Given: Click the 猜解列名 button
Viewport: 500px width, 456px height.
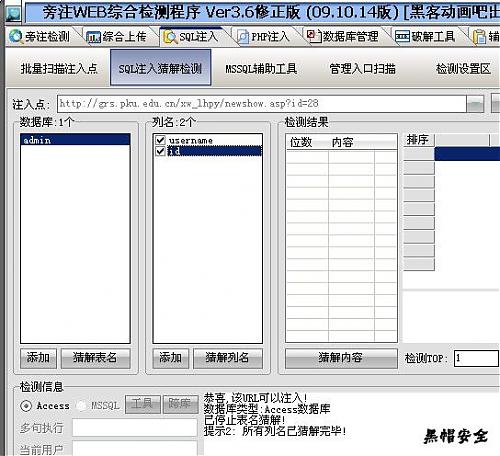Looking at the screenshot, I should pyautogui.click(x=228, y=358).
